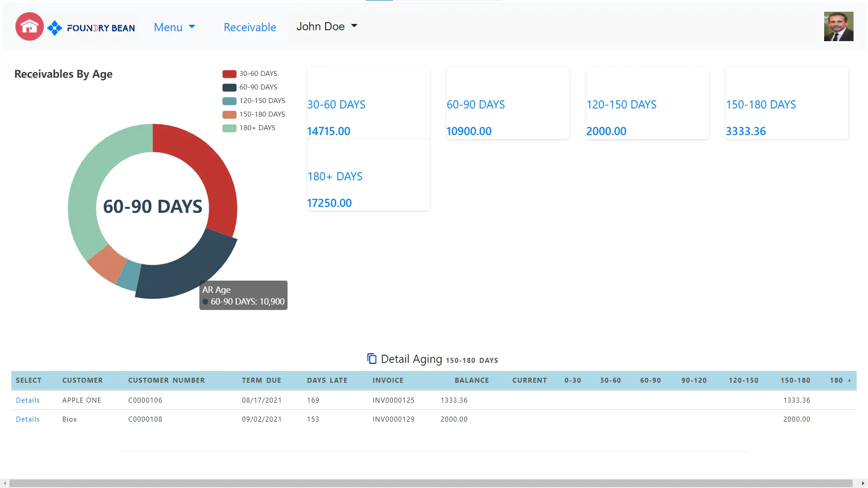Click the SELECT column header

pos(28,380)
